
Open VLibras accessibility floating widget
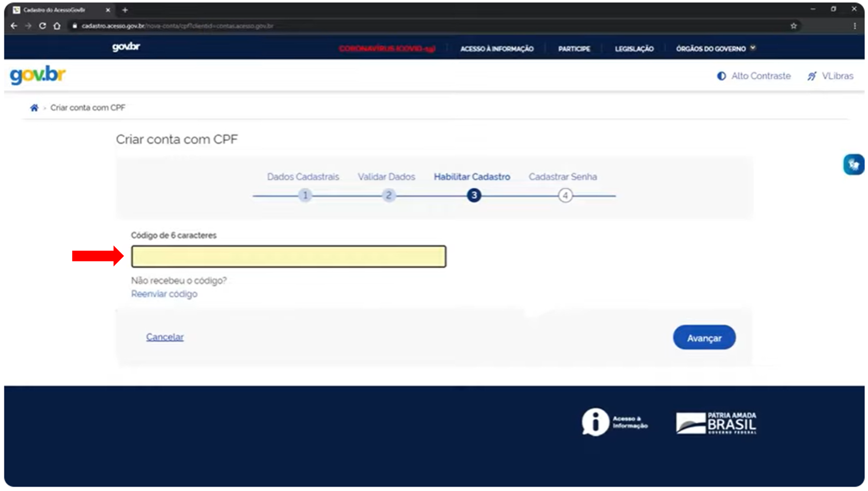coord(854,165)
